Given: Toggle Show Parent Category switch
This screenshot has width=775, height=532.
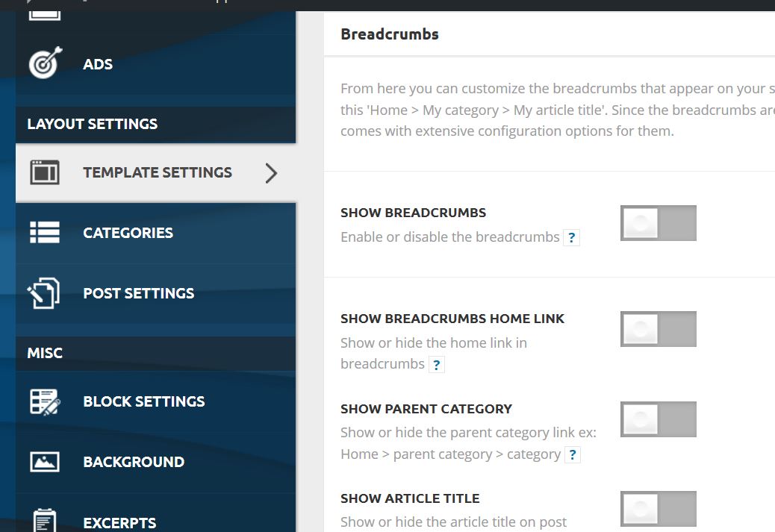Looking at the screenshot, I should coord(659,419).
